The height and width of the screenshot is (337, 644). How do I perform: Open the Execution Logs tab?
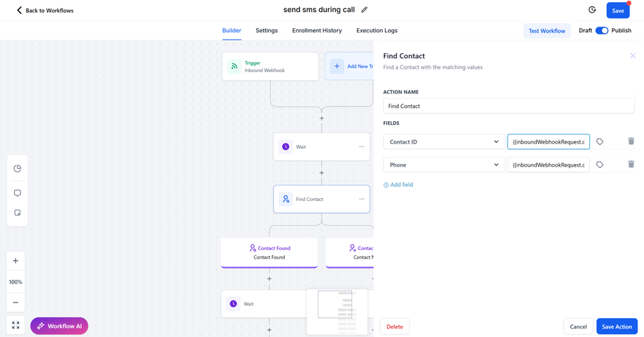tap(377, 31)
